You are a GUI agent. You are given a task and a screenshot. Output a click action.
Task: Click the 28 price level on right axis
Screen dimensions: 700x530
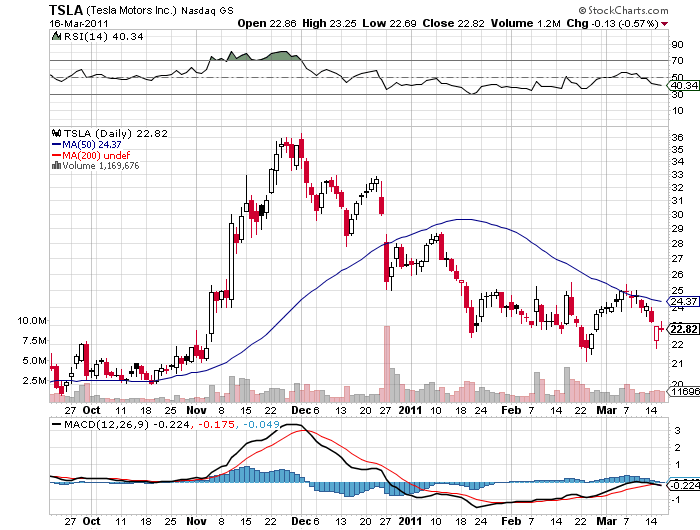point(677,243)
